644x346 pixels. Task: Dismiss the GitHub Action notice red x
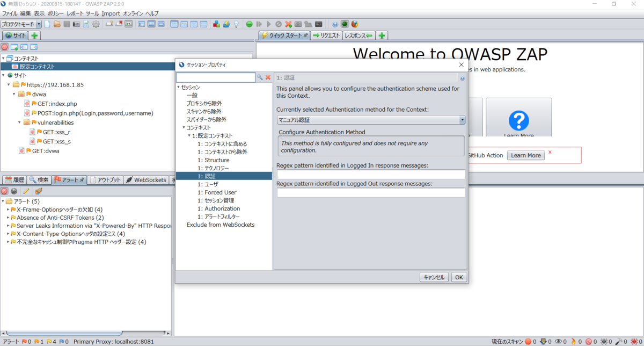click(550, 153)
